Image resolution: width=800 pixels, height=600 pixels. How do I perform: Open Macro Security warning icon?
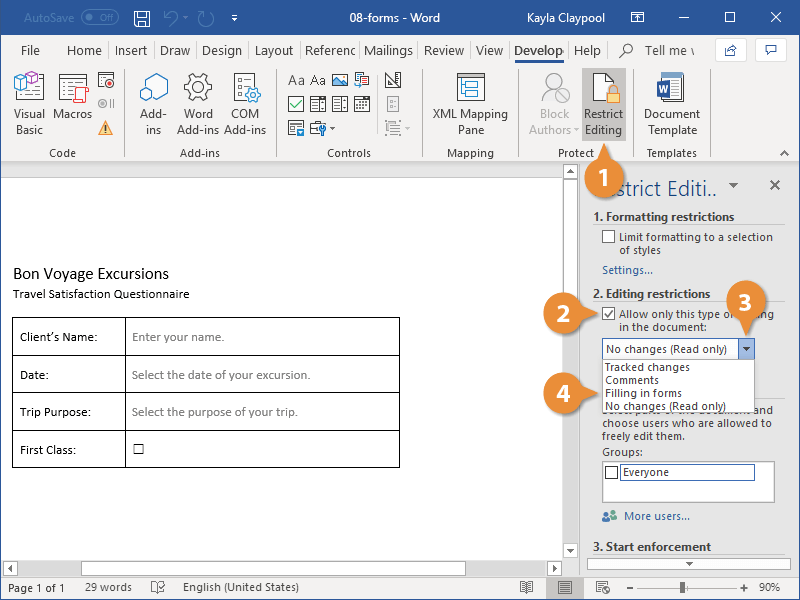(106, 128)
